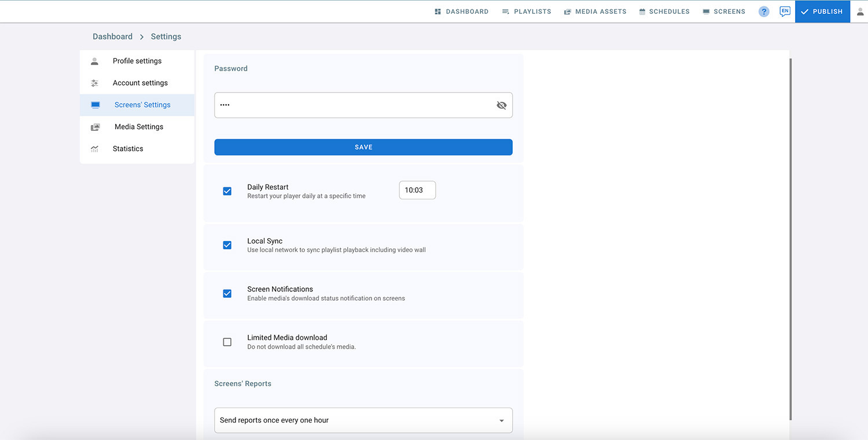The width and height of the screenshot is (868, 440).
Task: Open the Playlists tab in top navigation
Action: pos(527,12)
